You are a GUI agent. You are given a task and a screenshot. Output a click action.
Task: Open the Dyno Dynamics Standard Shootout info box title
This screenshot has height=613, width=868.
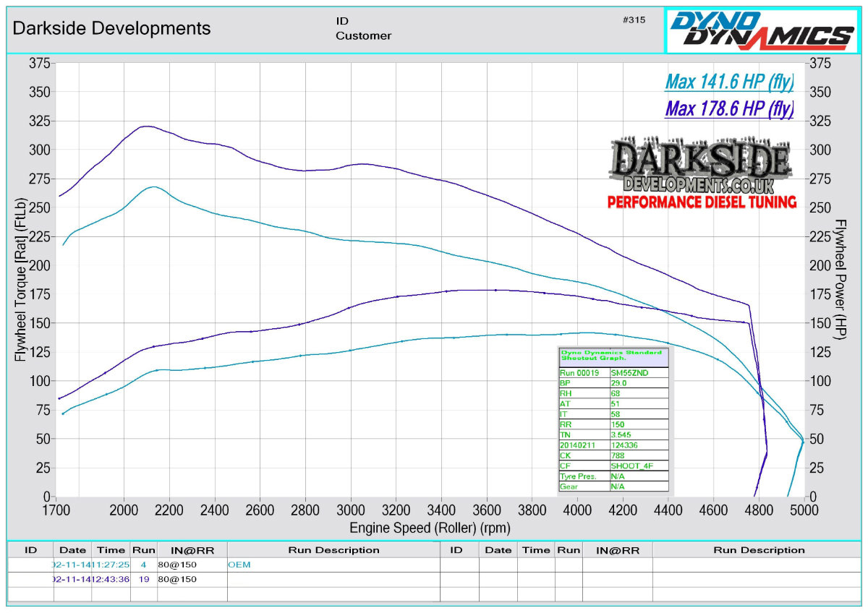point(612,356)
